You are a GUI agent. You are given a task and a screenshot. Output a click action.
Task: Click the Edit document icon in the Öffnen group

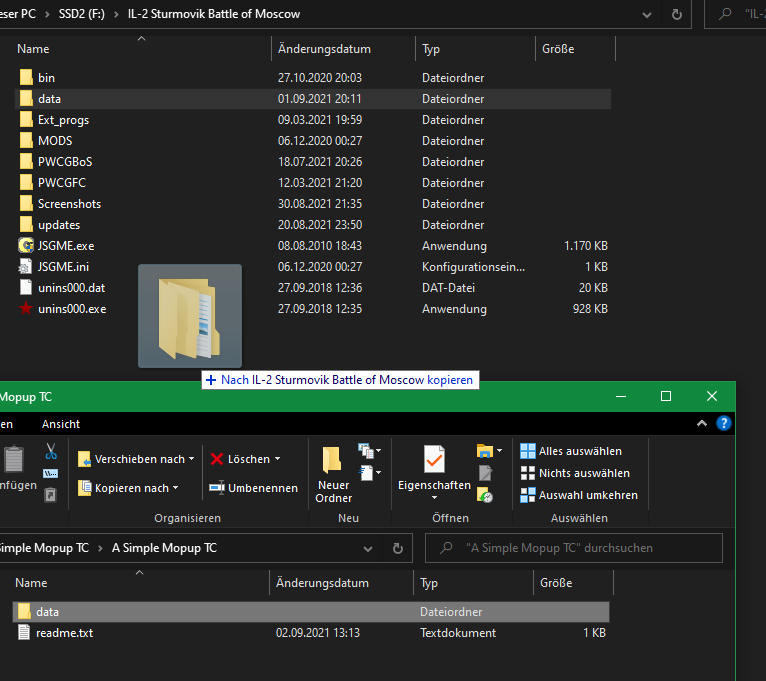click(x=485, y=473)
